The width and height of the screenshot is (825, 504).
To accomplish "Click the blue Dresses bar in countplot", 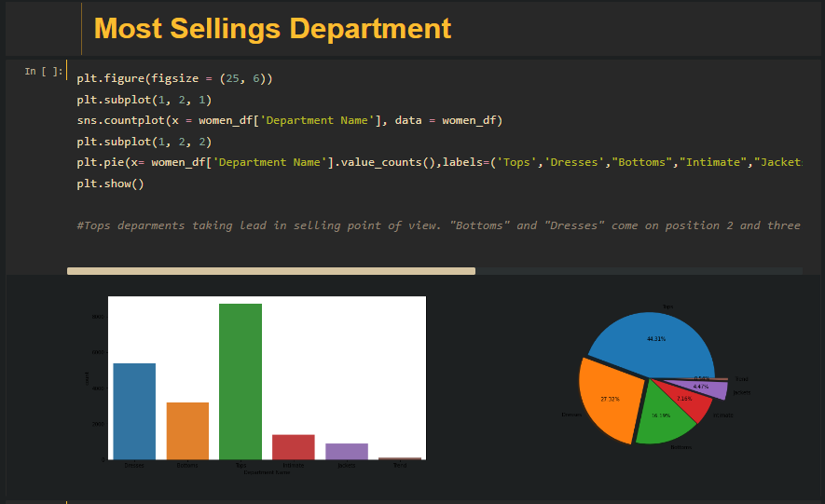I will [x=134, y=412].
